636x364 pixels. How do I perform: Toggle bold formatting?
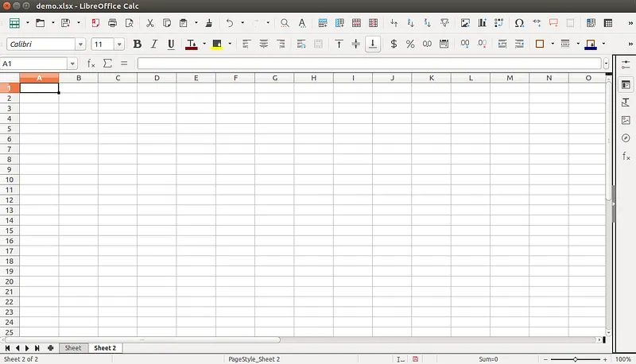(137, 44)
